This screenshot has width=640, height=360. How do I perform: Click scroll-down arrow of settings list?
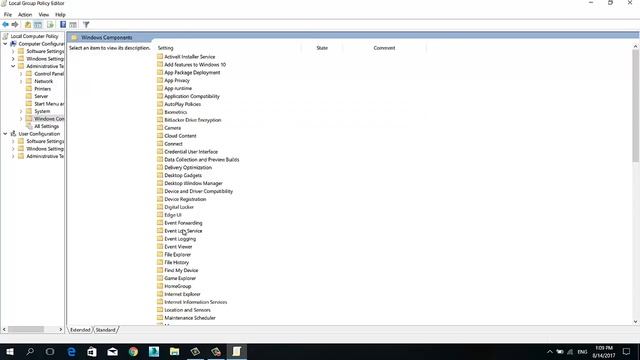[x=636, y=322]
